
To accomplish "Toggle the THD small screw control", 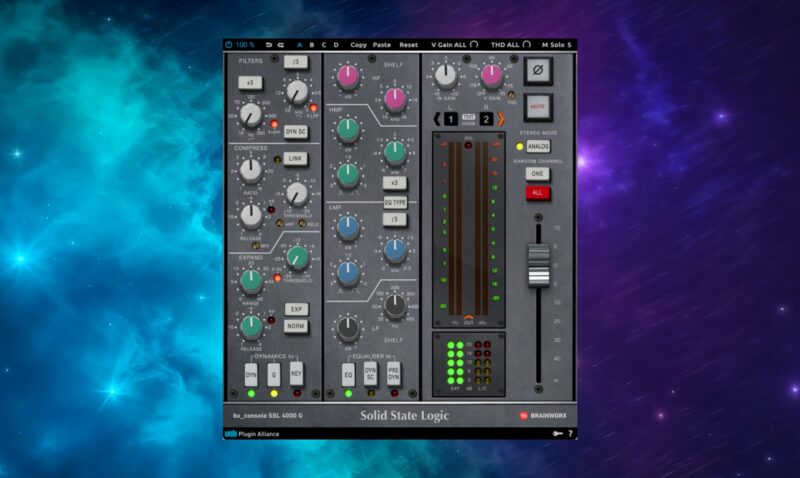I will click(x=511, y=95).
